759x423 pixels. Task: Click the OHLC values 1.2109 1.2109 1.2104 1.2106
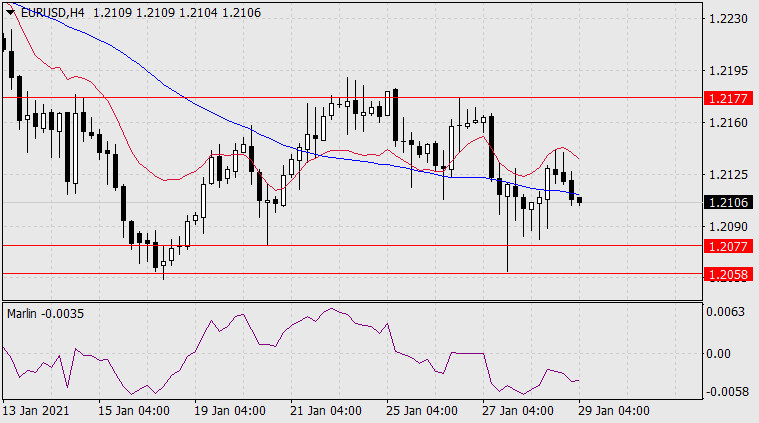tap(177, 13)
